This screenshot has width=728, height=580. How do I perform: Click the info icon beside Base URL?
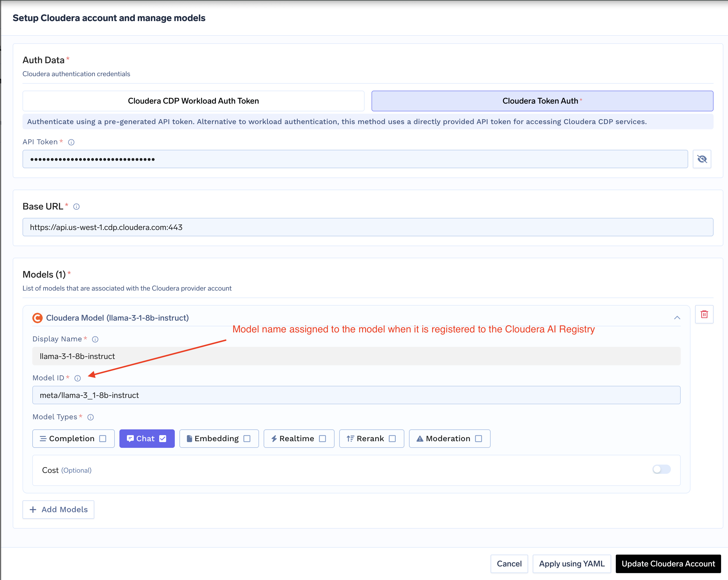pos(76,206)
